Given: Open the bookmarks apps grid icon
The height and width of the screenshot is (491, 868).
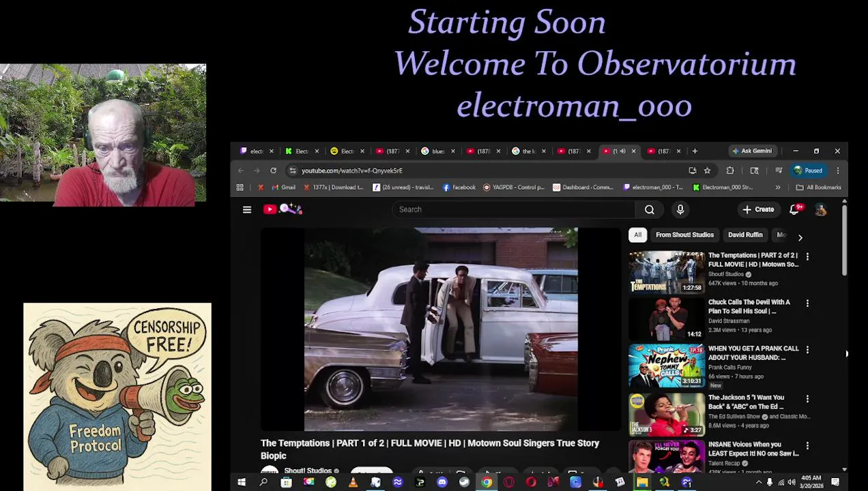Looking at the screenshot, I should point(240,188).
